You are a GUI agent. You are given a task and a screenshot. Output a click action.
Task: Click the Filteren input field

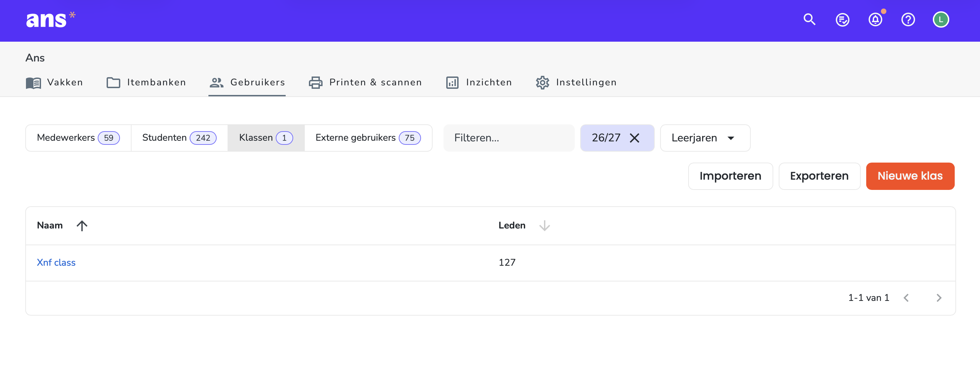pos(509,138)
